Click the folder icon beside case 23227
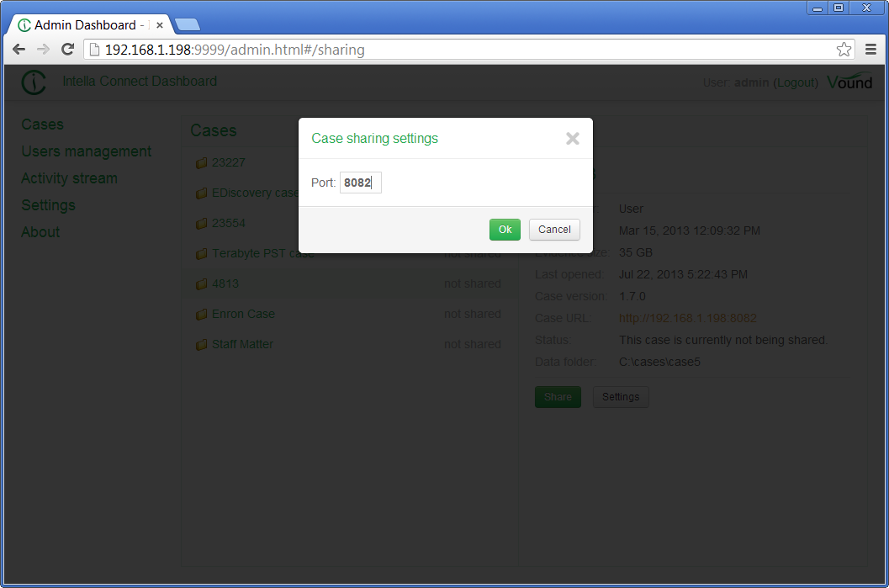Screen dimensions: 889x588 (x=202, y=162)
